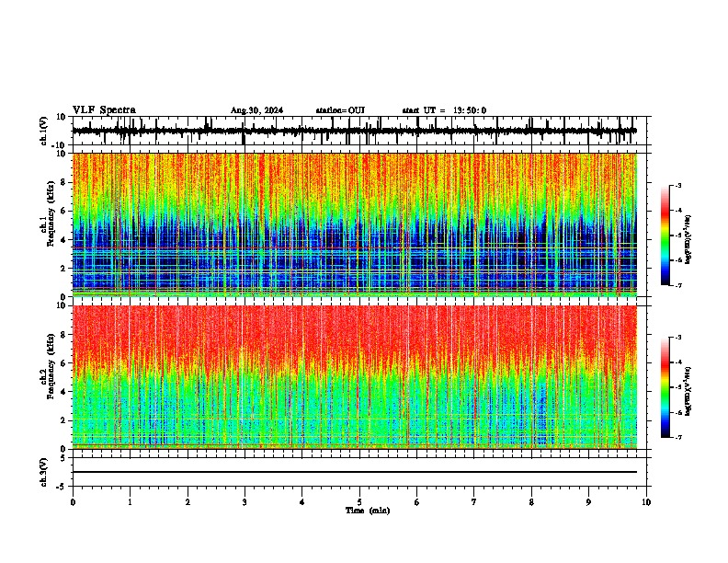The image size is (728, 563).
Task: Click the "VLF Spectra" plot title
Action: pos(104,110)
